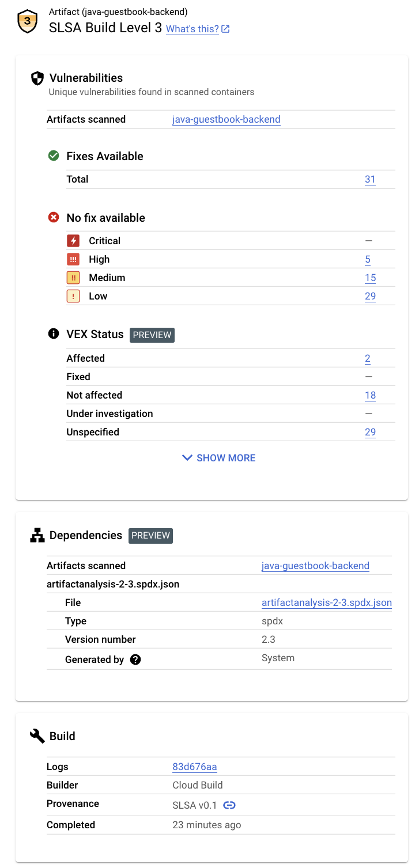Open the What's this? link

coord(192,29)
